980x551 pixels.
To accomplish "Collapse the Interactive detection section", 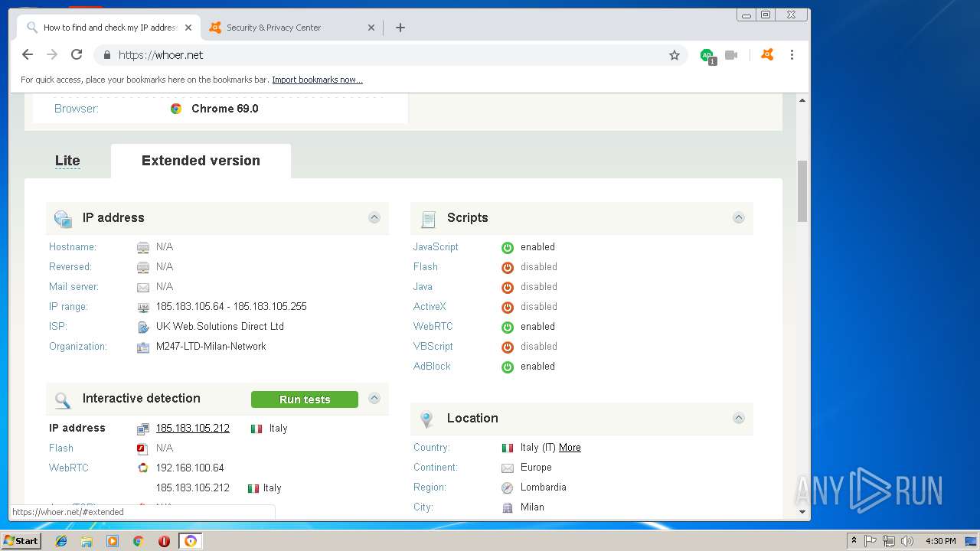I will [x=374, y=398].
